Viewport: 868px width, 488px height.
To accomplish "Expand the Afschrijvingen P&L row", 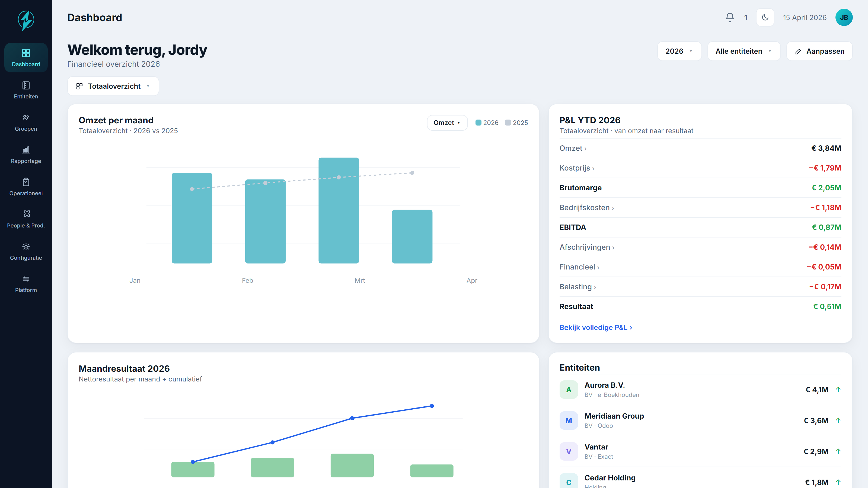I will click(x=700, y=247).
